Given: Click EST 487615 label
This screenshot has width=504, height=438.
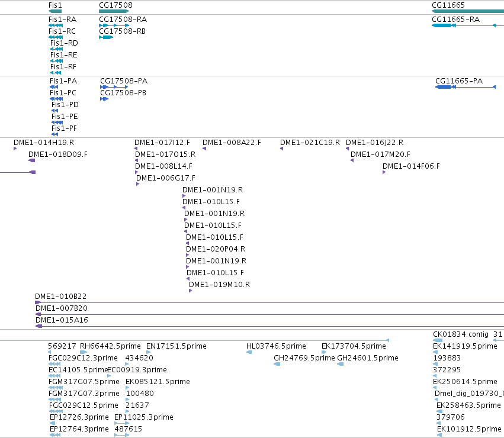Looking at the screenshot, I should tap(129, 430).
